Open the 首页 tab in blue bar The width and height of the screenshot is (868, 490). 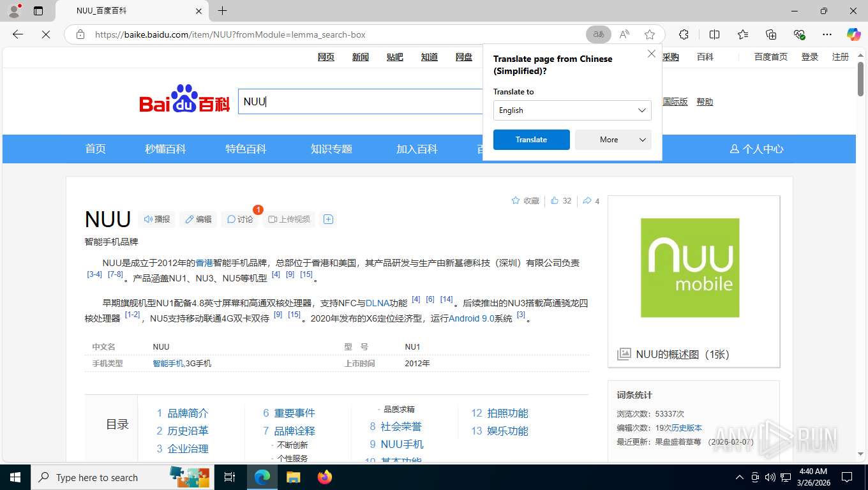coord(96,149)
